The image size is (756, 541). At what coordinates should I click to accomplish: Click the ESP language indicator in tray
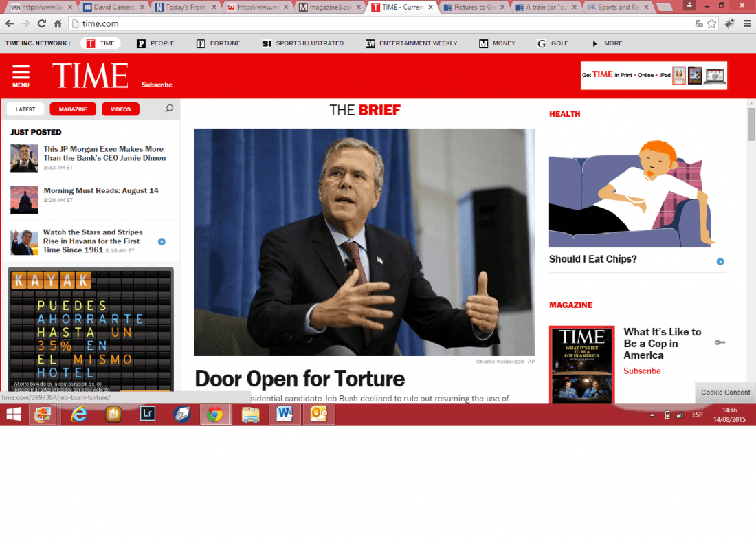point(697,415)
